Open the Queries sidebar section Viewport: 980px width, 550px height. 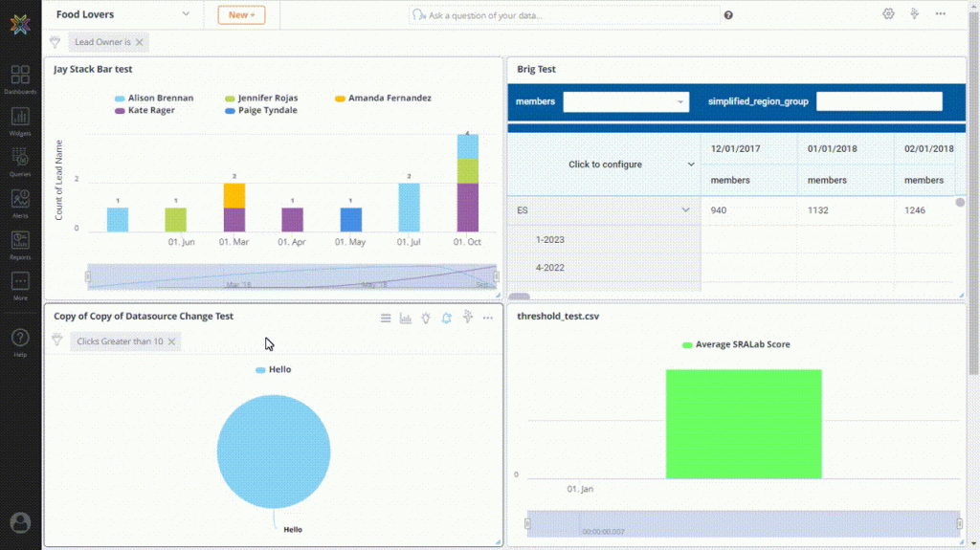[x=20, y=163]
